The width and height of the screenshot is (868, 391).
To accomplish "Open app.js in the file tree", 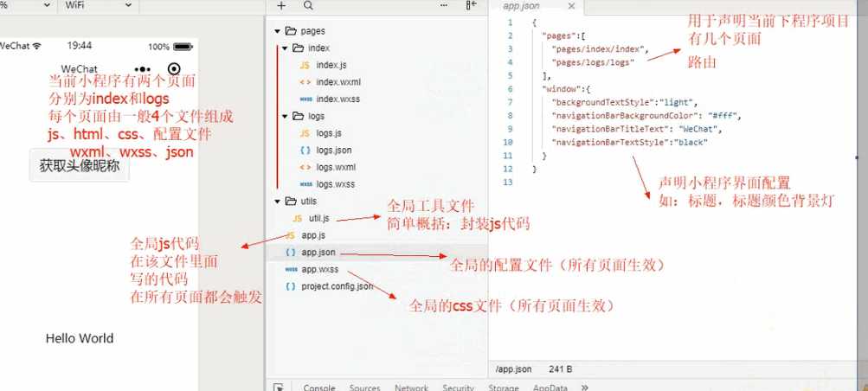I will coord(313,235).
